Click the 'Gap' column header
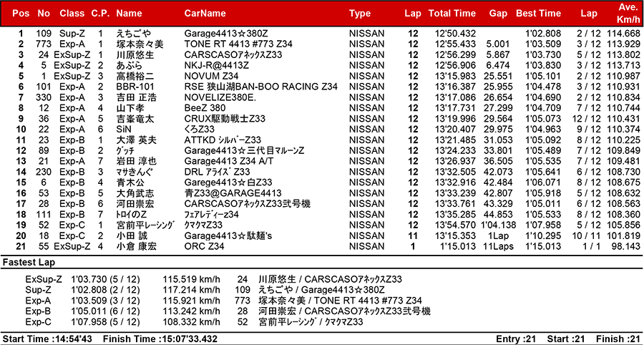 pos(497,14)
